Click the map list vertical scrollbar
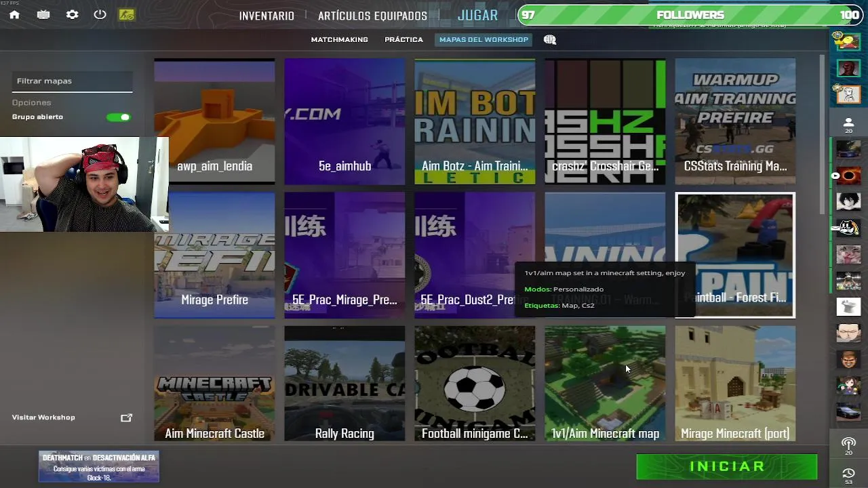The image size is (868, 488). tap(823, 136)
